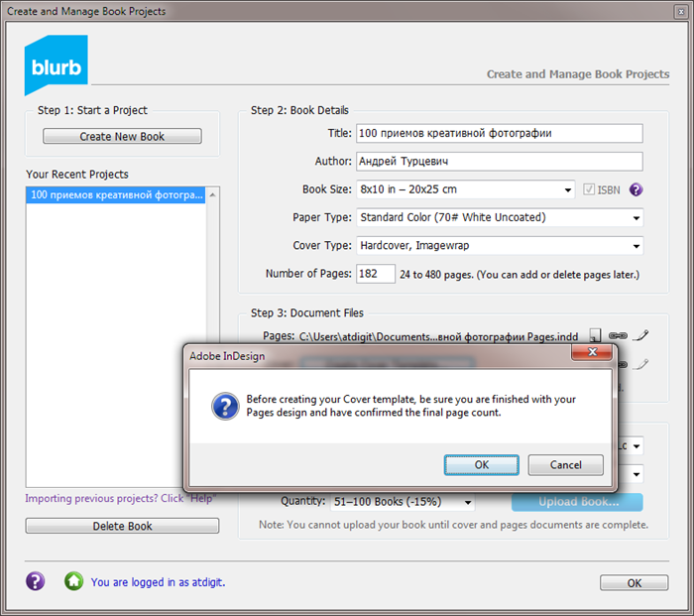
Task: Click the chain link icon for Pages file
Action: (x=618, y=335)
